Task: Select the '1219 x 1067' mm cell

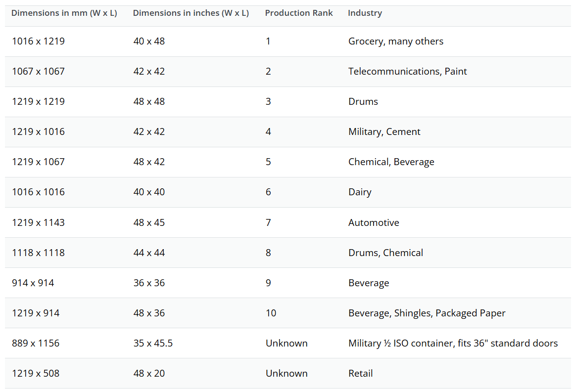Action: tap(38, 162)
